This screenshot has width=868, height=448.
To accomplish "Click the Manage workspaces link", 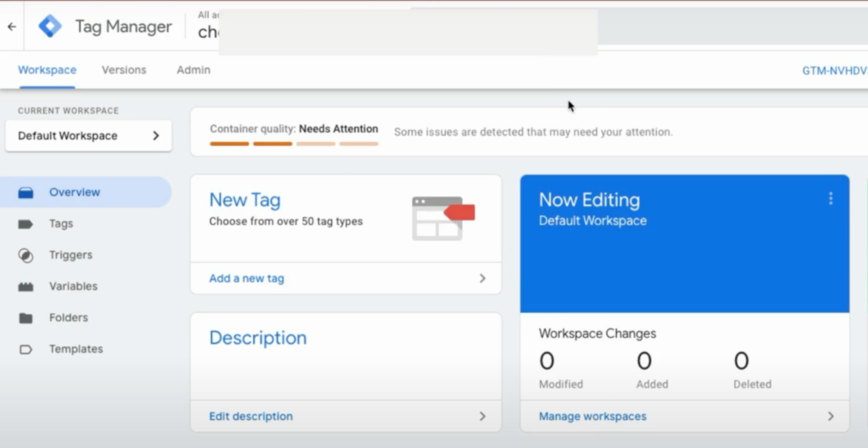I will [x=593, y=416].
